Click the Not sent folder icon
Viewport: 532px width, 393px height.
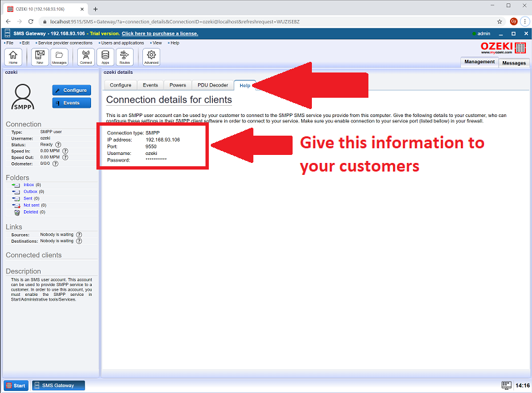16,205
